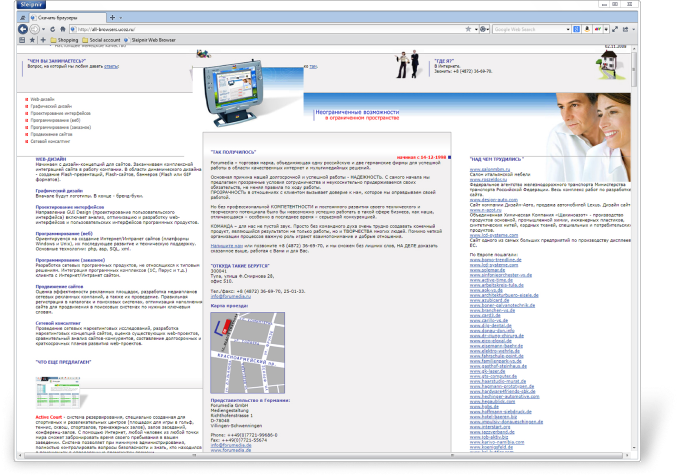Open the www.sinfonieorchester-vs.de link
This screenshot has width=683, height=475.
[x=501, y=275]
